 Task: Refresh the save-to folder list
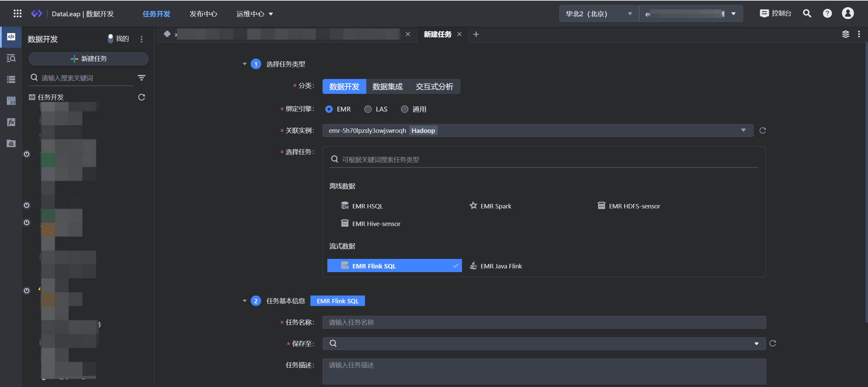[773, 343]
